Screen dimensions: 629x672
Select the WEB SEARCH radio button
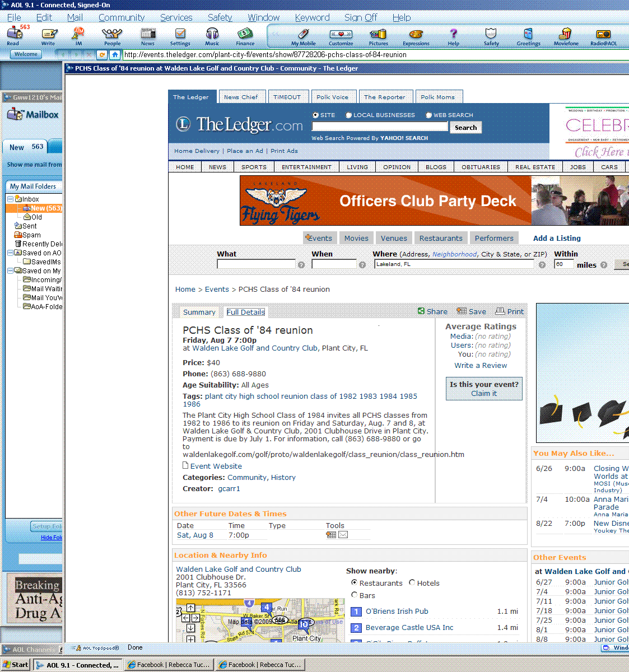click(428, 115)
